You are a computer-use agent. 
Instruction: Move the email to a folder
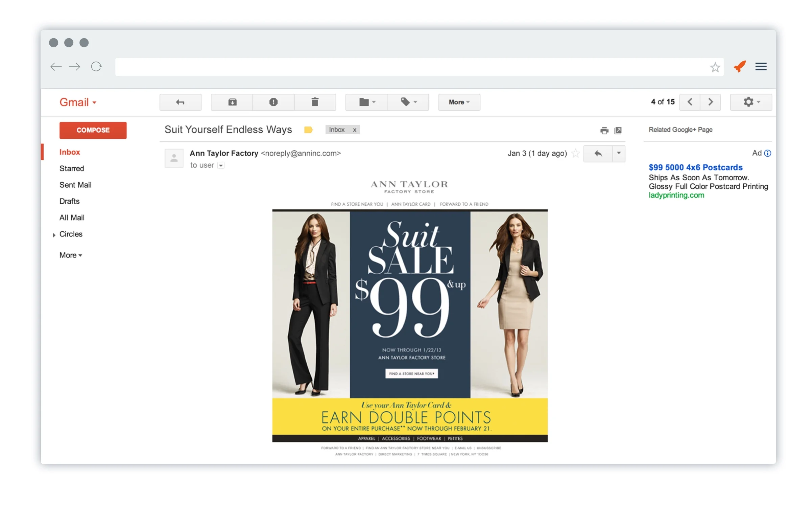(365, 102)
